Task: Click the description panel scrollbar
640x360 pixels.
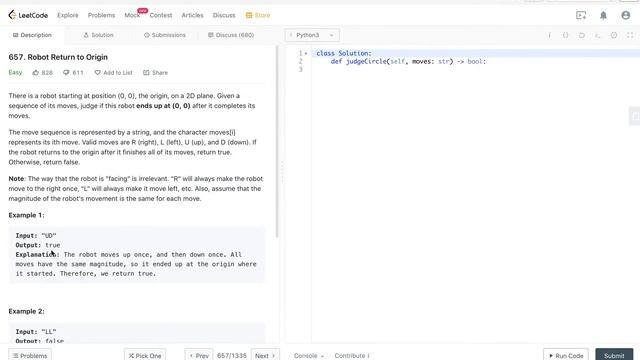Action: pyautogui.click(x=277, y=141)
